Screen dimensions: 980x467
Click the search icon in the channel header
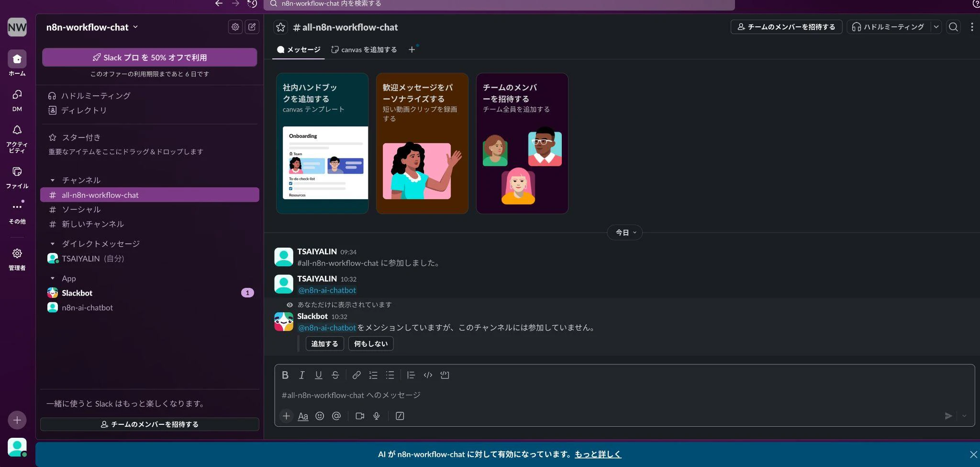953,27
